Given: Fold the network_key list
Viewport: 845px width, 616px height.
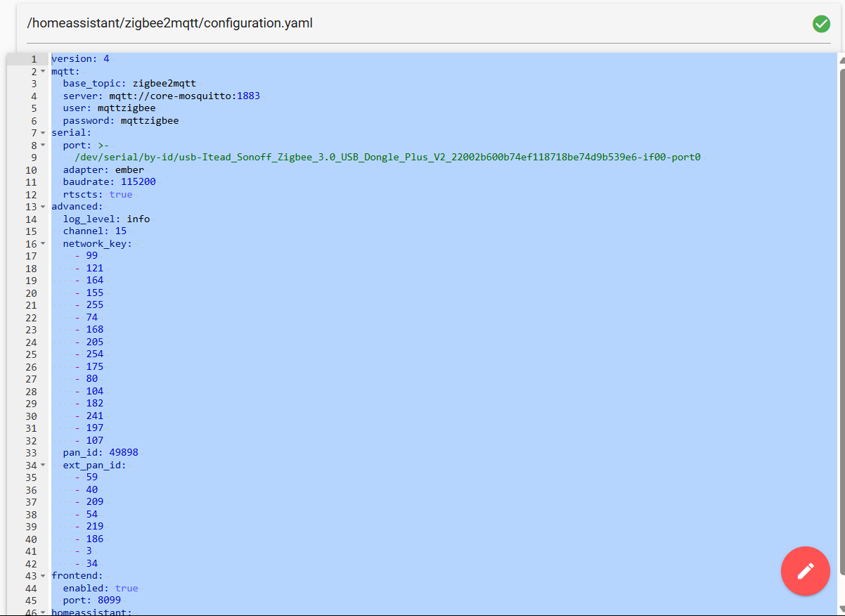Looking at the screenshot, I should coord(43,244).
